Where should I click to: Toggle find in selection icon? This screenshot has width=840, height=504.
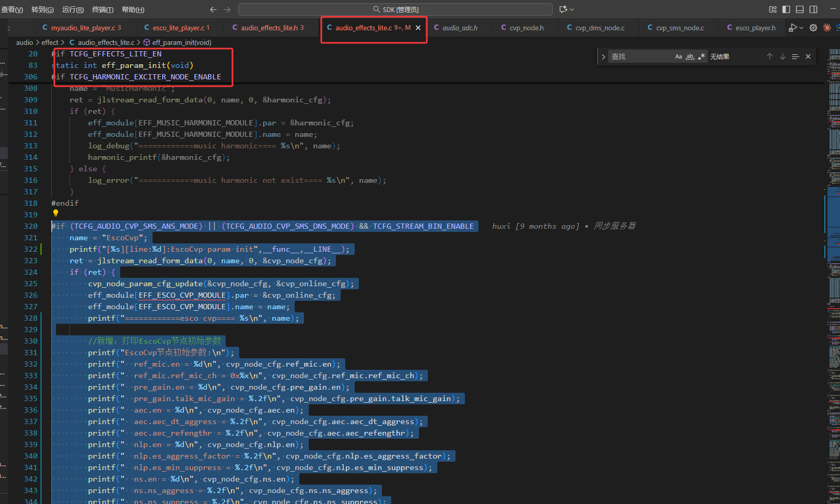point(795,56)
